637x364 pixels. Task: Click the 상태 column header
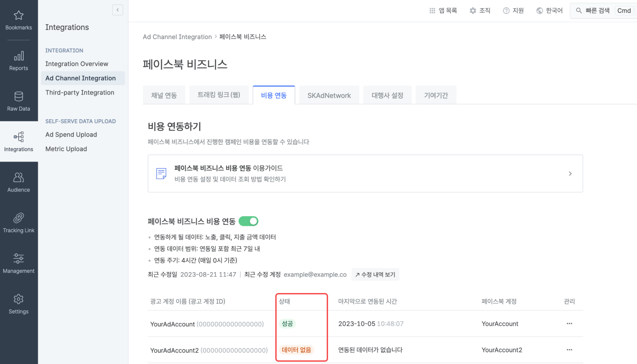pos(284,301)
